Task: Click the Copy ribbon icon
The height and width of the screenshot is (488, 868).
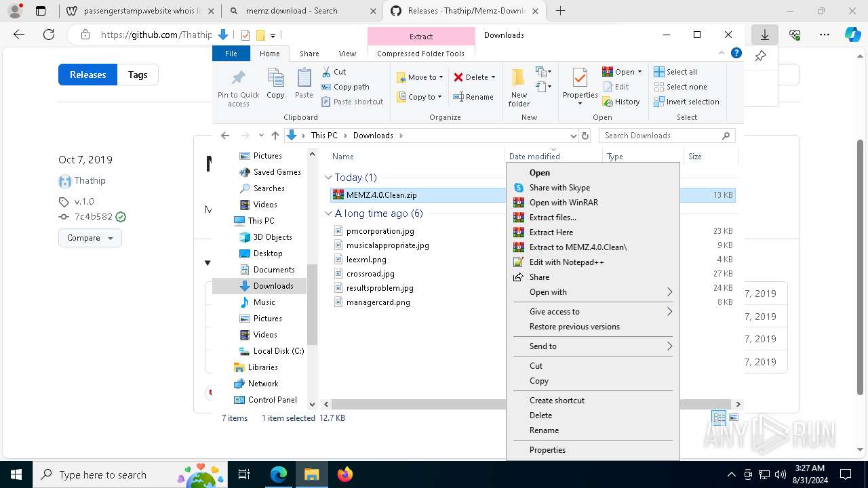Action: coord(275,84)
